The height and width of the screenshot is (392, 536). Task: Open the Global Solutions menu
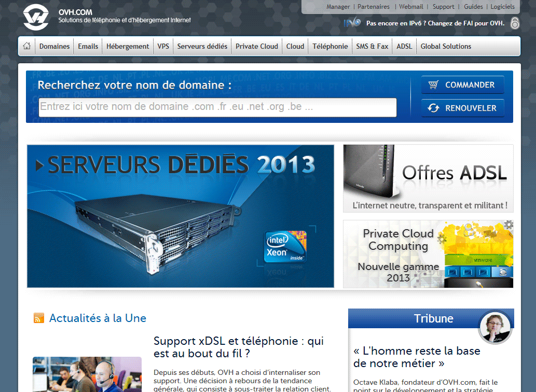[x=446, y=46]
